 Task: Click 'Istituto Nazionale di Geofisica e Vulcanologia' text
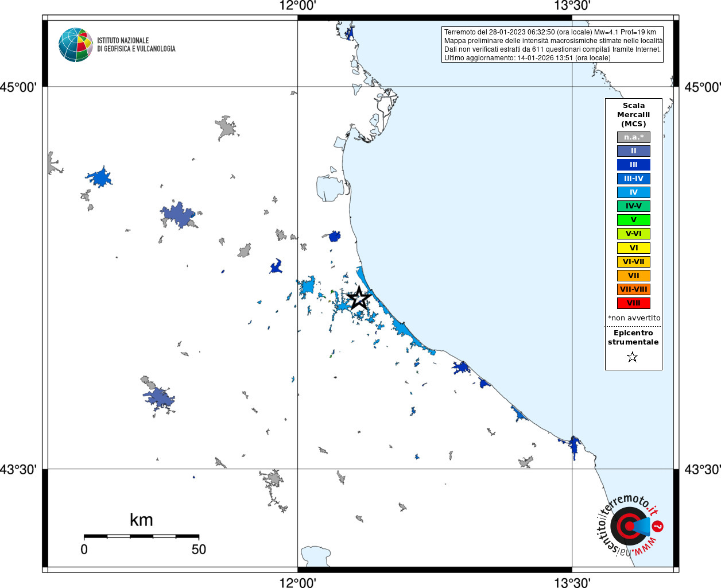[136, 45]
